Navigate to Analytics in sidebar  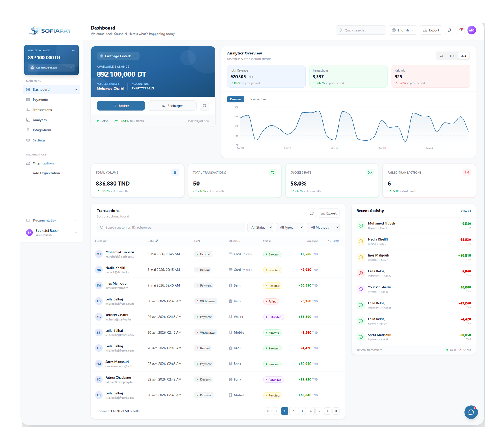click(x=51, y=120)
